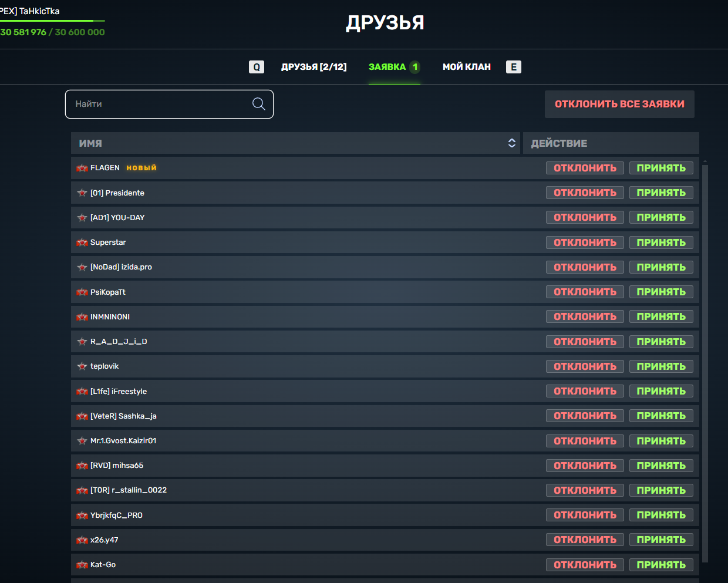Focus the Найти search field
Screen dimensions: 728x583
click(x=169, y=104)
